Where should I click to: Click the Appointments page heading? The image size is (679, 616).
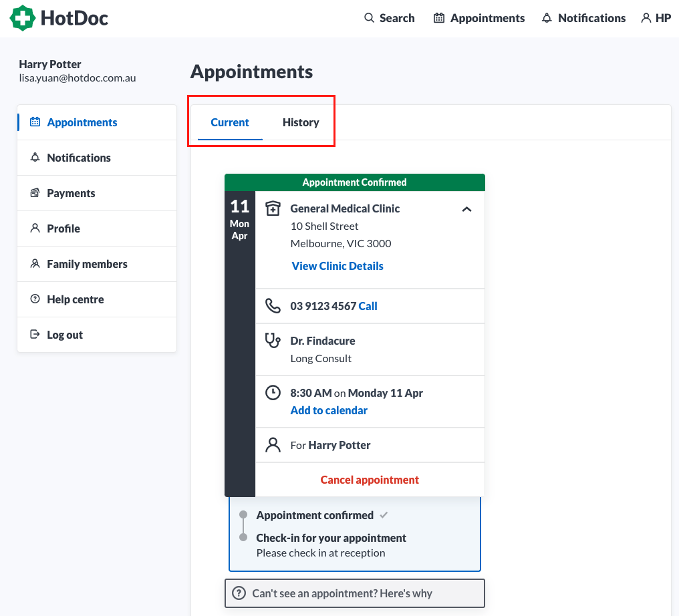[251, 72]
